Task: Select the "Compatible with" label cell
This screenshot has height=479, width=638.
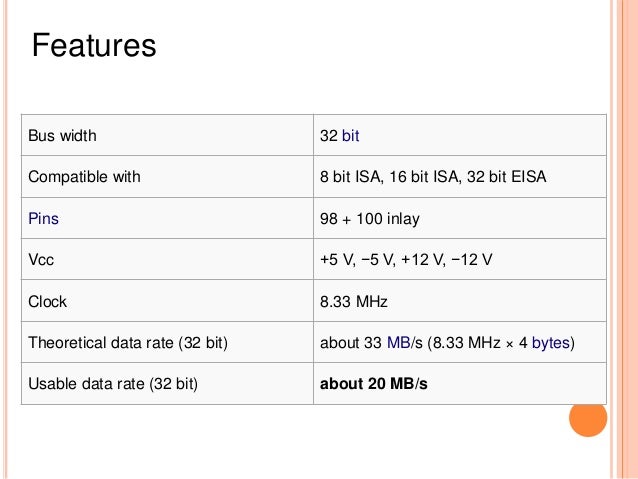Action: tap(84, 177)
